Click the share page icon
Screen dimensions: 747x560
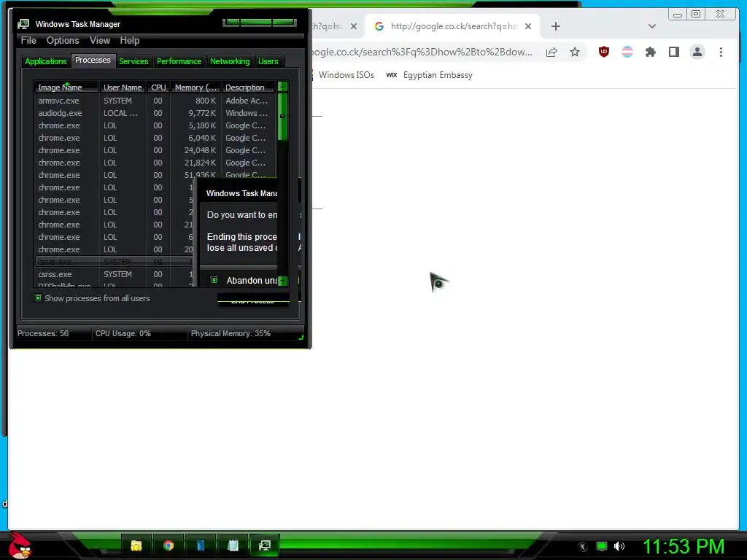coord(551,52)
